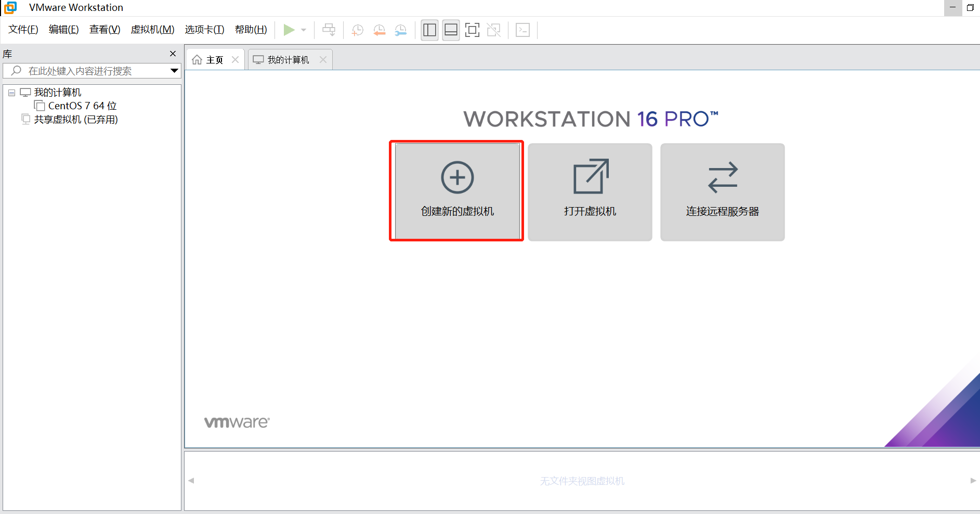980x514 pixels.
Task: Click the Revert to Snapshot toolbar icon
Action: coord(379,30)
